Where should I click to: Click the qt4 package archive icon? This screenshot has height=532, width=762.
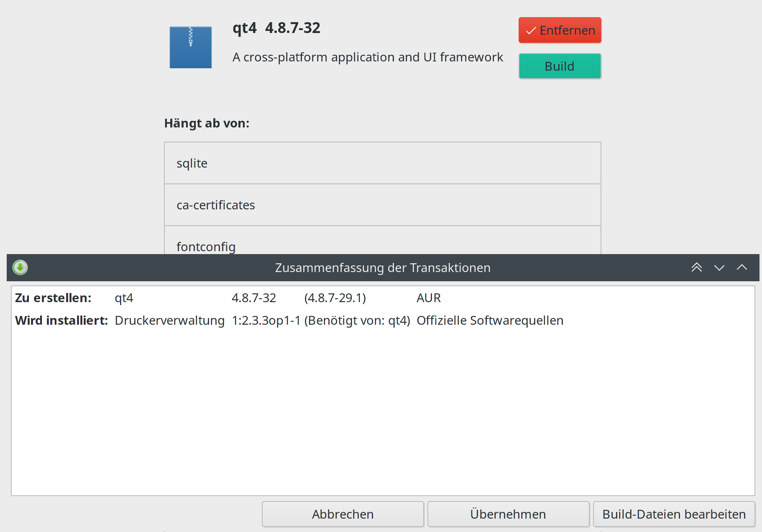pyautogui.click(x=190, y=47)
